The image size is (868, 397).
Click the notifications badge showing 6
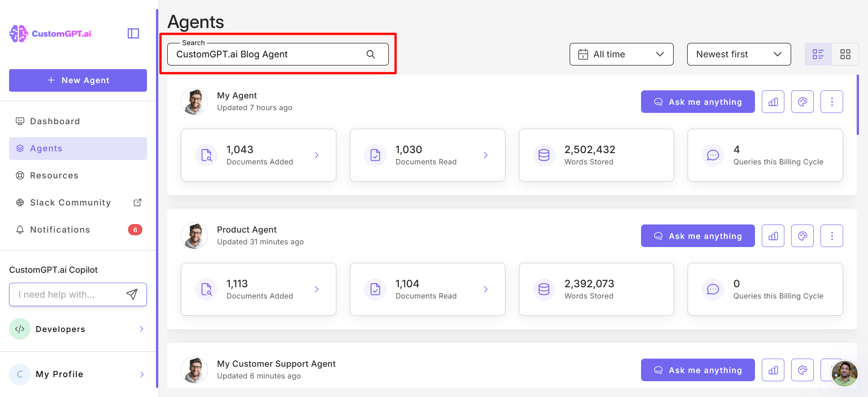135,230
